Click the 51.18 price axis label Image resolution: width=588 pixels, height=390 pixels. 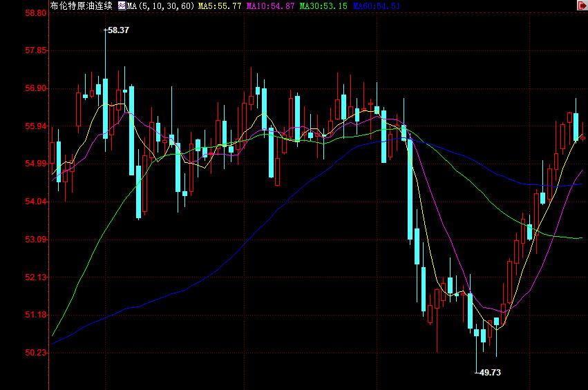(36, 315)
